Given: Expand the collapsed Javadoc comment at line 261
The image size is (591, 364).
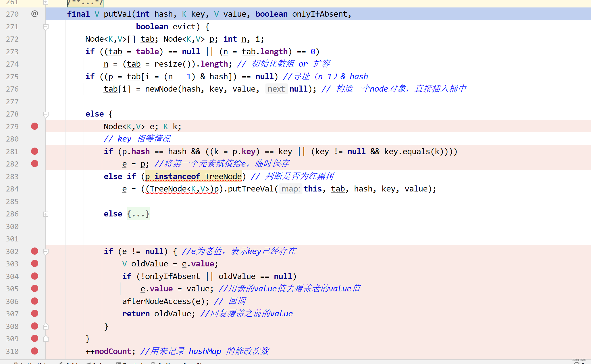Looking at the screenshot, I should [46, 2].
